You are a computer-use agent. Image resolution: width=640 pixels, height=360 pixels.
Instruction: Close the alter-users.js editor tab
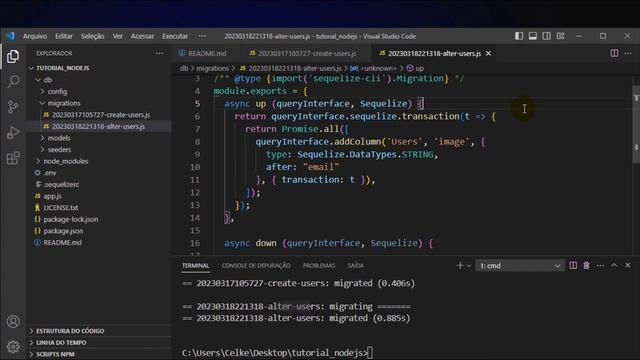click(488, 53)
